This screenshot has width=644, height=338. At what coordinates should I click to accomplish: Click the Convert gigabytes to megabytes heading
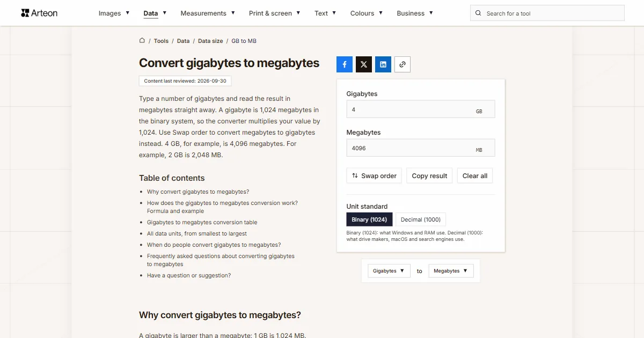[x=229, y=63]
